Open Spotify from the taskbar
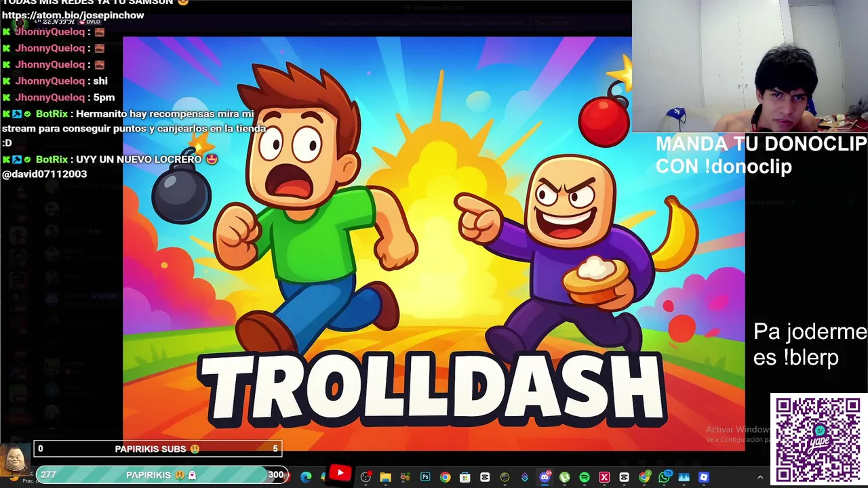 (585, 477)
